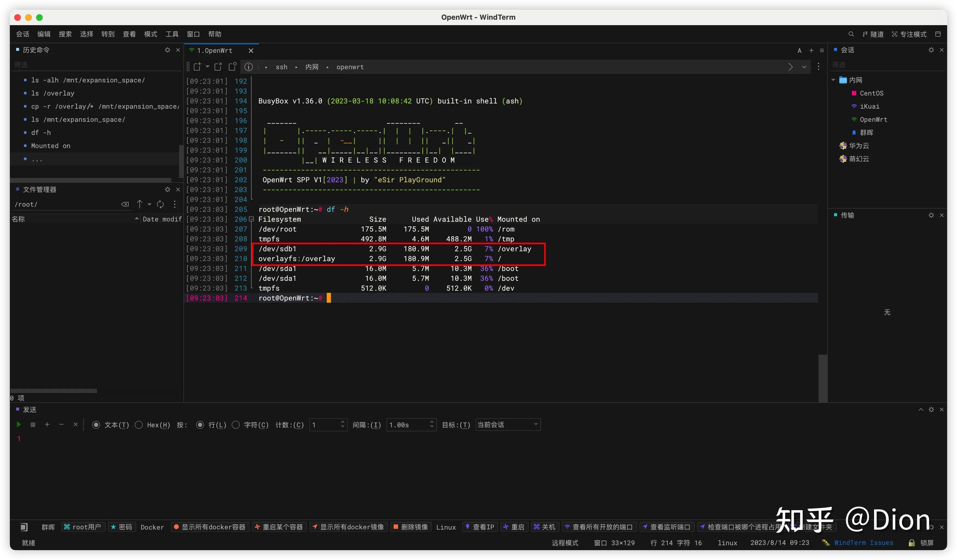
Task: Click the lock icon labeled 锁屏
Action: [912, 542]
